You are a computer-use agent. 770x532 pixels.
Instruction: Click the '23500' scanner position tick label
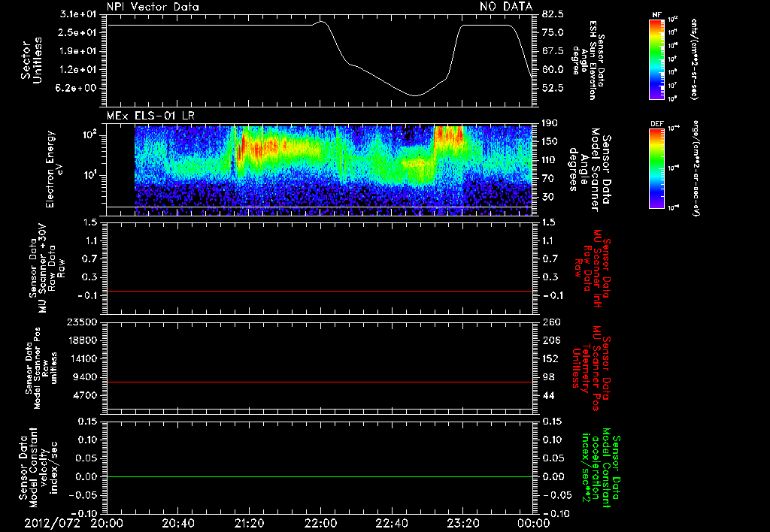83,322
